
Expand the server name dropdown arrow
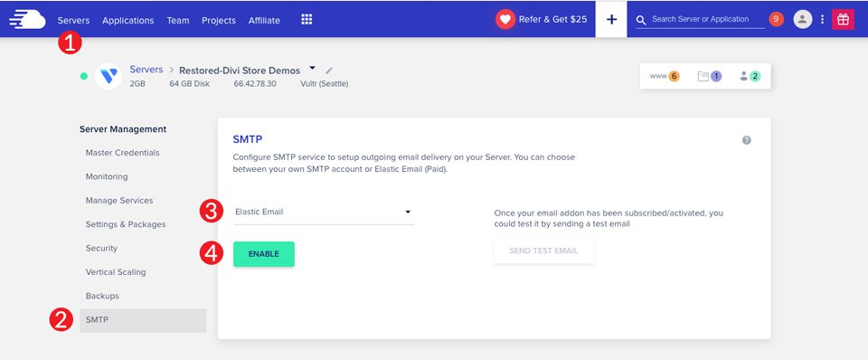tap(312, 68)
